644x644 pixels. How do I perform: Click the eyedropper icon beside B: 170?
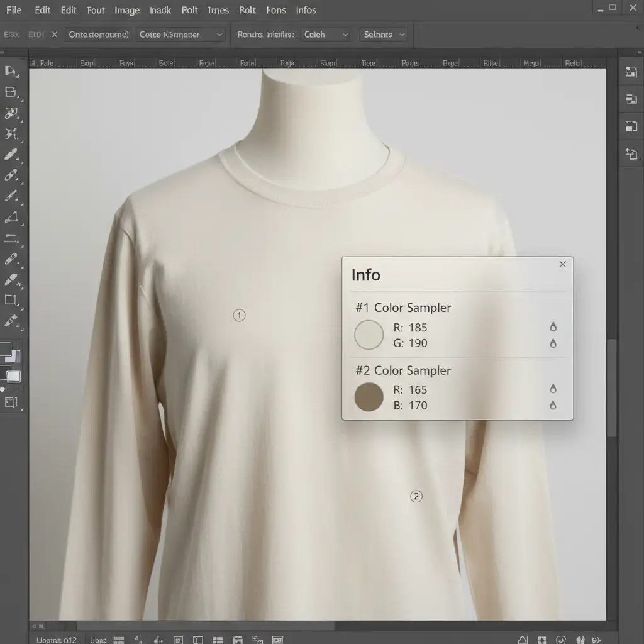553,406
